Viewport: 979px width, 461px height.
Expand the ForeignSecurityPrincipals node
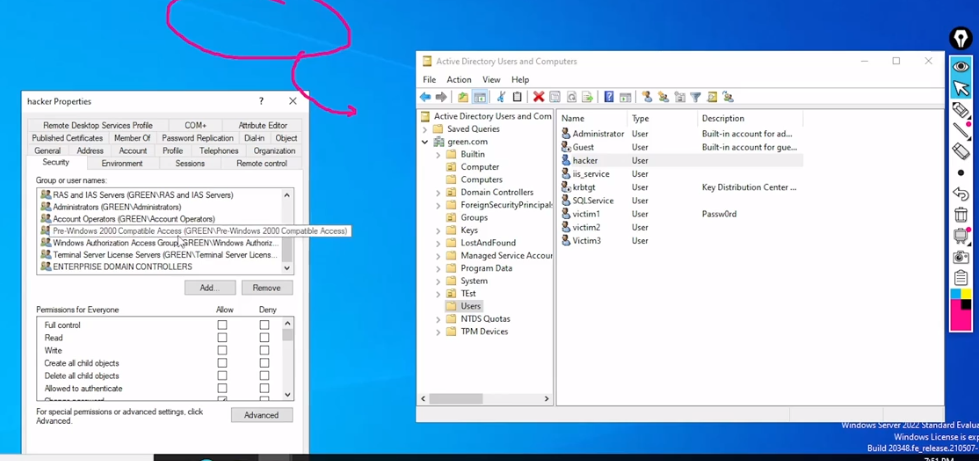(438, 205)
